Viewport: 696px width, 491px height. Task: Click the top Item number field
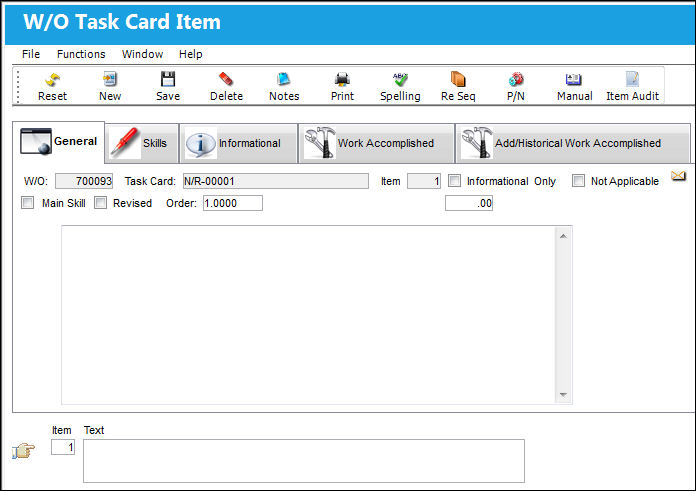424,181
